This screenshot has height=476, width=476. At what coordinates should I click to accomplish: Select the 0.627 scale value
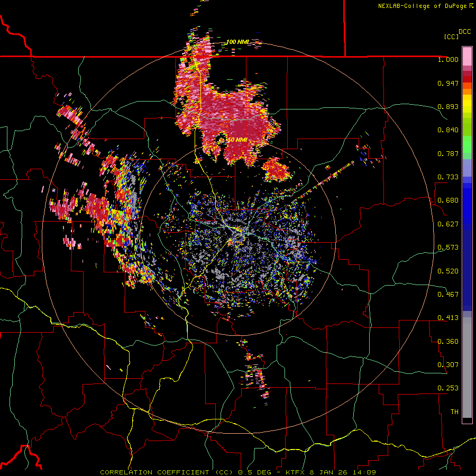[448, 224]
